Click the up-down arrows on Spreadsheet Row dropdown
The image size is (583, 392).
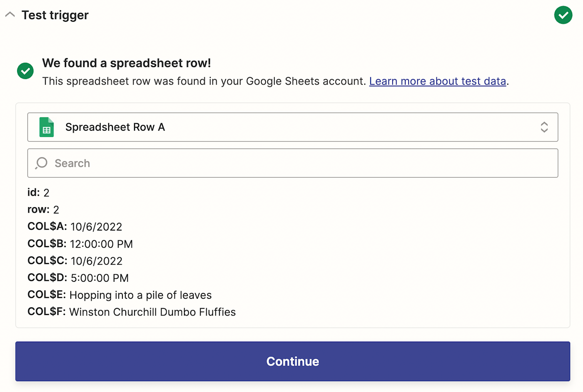(x=544, y=127)
